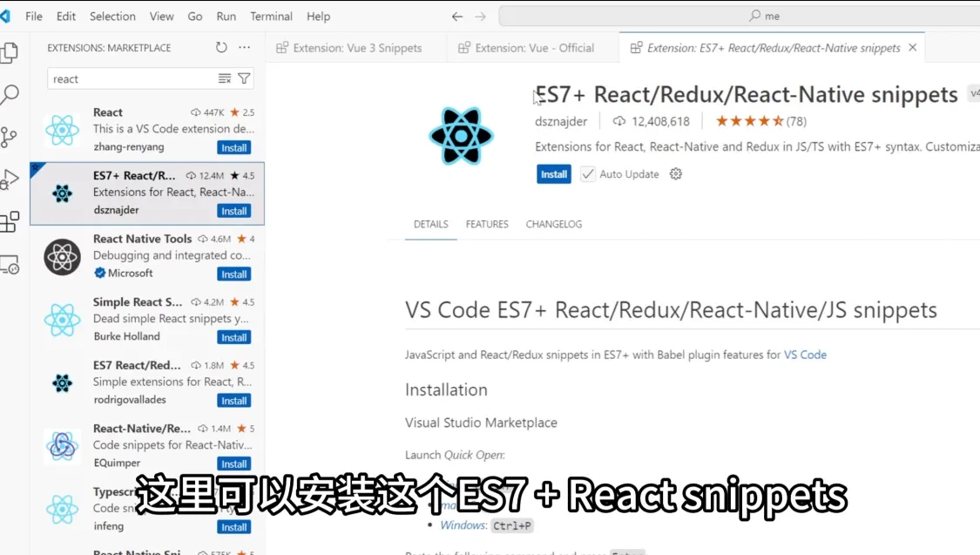Open the Selection menu
Image resolution: width=980 pixels, height=555 pixels.
pos(112,17)
